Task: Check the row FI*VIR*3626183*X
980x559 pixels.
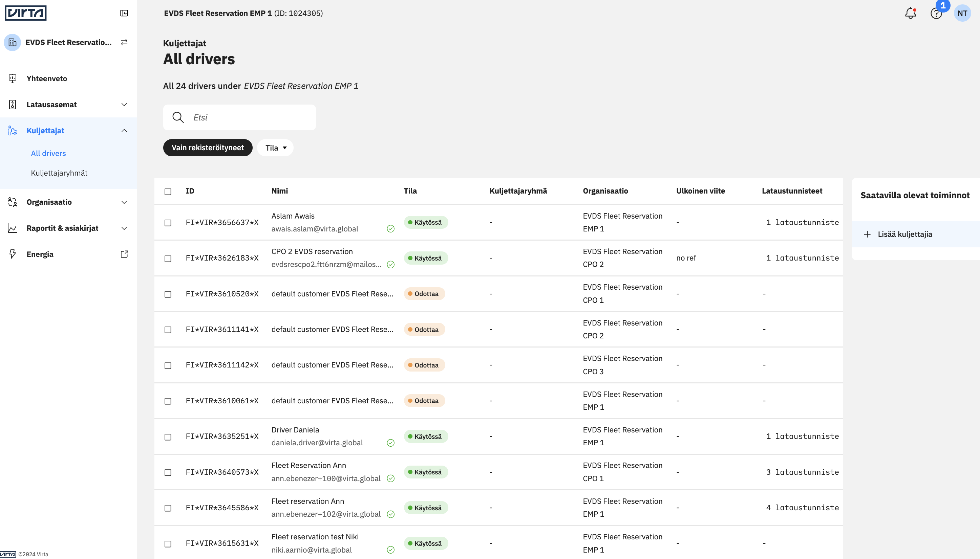Action: (168, 259)
